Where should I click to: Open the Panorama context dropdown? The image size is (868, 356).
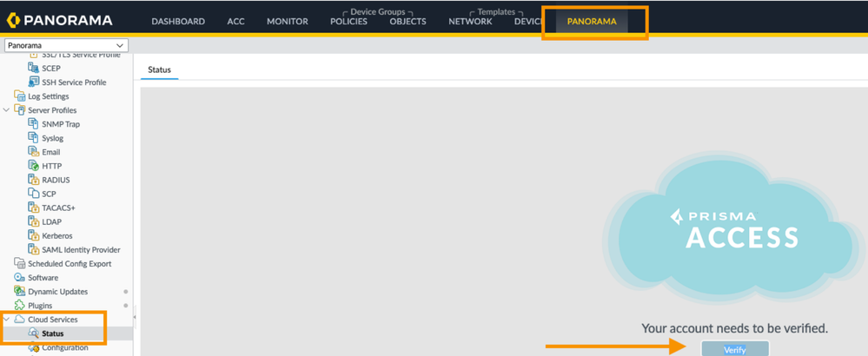point(66,45)
